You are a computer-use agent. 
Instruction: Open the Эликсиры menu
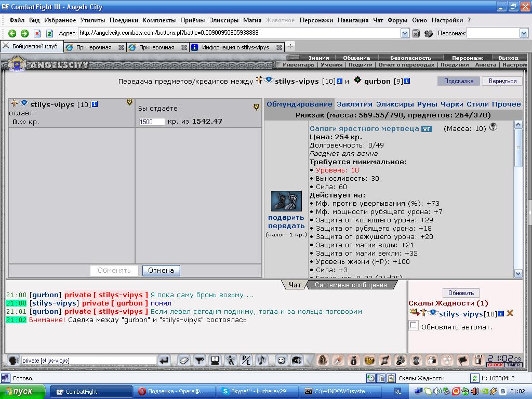click(x=224, y=20)
